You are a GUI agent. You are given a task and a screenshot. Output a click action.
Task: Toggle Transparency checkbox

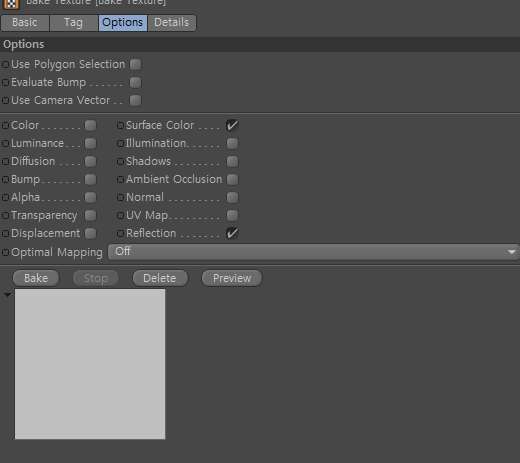point(90,215)
